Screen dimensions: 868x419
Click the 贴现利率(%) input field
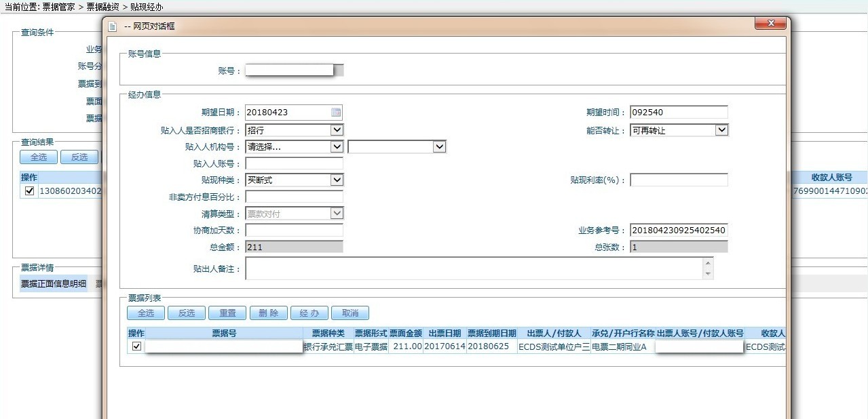pyautogui.click(x=679, y=180)
